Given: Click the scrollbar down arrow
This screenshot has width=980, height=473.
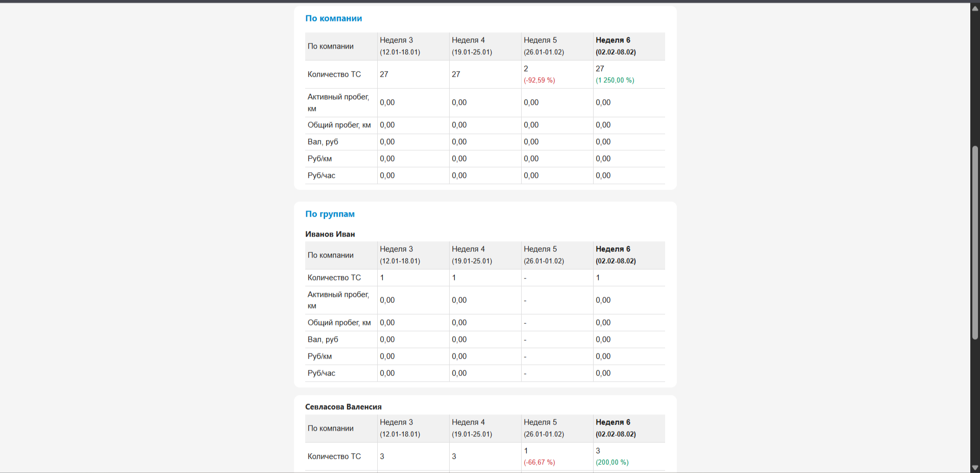Looking at the screenshot, I should click(975, 468).
